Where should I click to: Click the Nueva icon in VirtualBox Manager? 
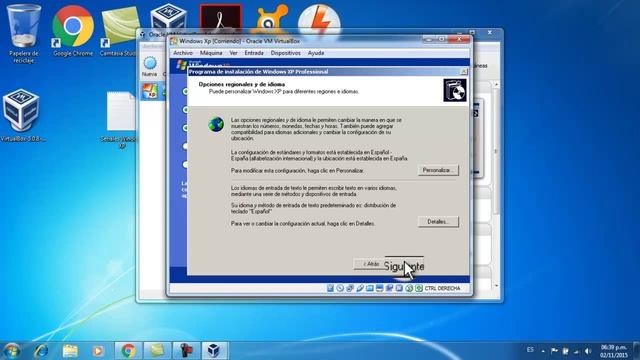pyautogui.click(x=150, y=67)
